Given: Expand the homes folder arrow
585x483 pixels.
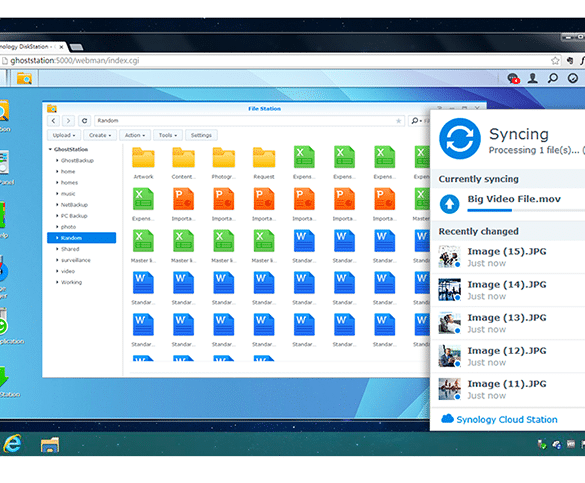Looking at the screenshot, I should [x=57, y=182].
